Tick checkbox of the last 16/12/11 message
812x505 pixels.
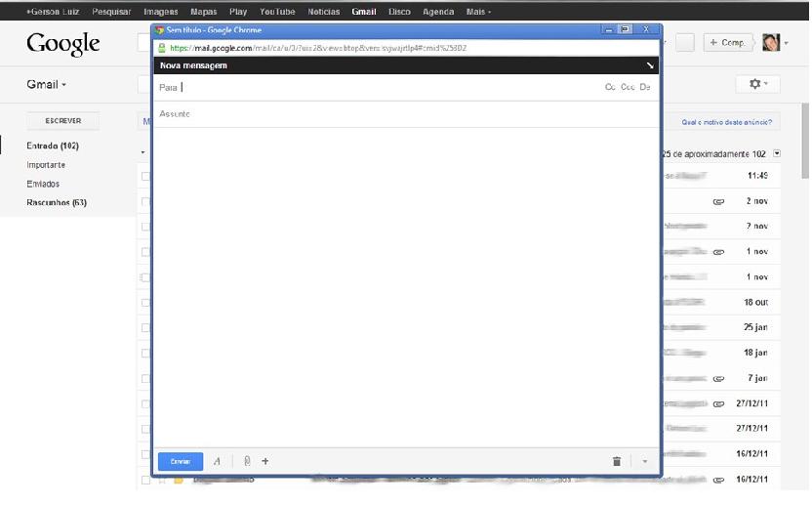(145, 481)
